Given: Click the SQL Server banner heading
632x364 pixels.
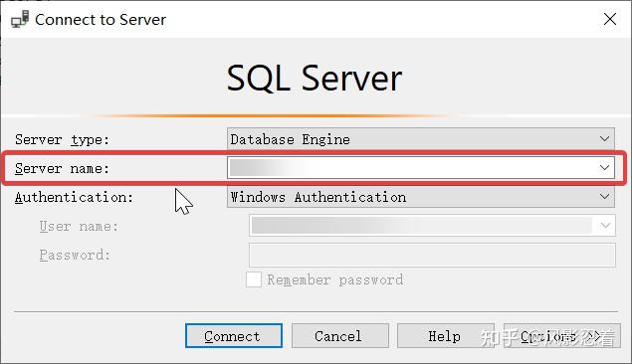Looking at the screenshot, I should pos(314,79).
